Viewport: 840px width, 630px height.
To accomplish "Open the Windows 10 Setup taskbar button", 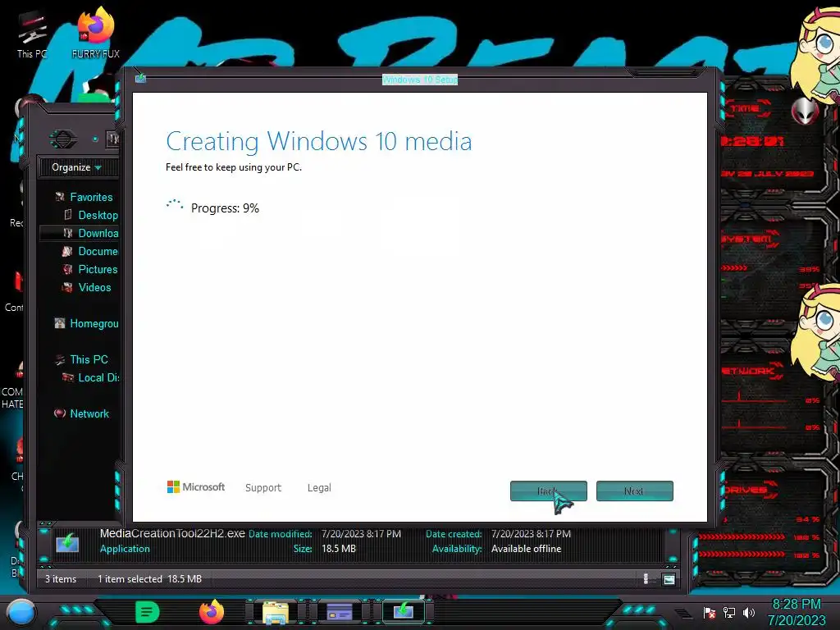I will [403, 611].
